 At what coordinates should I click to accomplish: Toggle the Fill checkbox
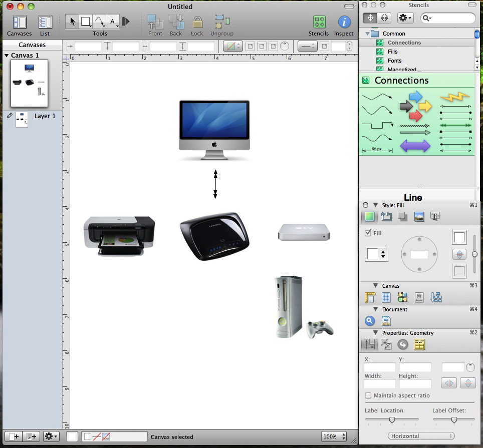tap(368, 233)
